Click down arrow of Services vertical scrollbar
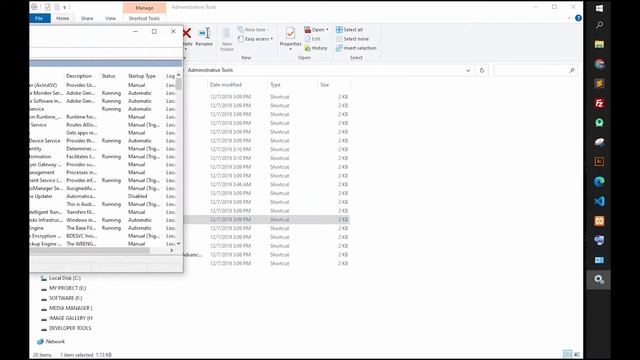The image size is (640, 360). [179, 244]
